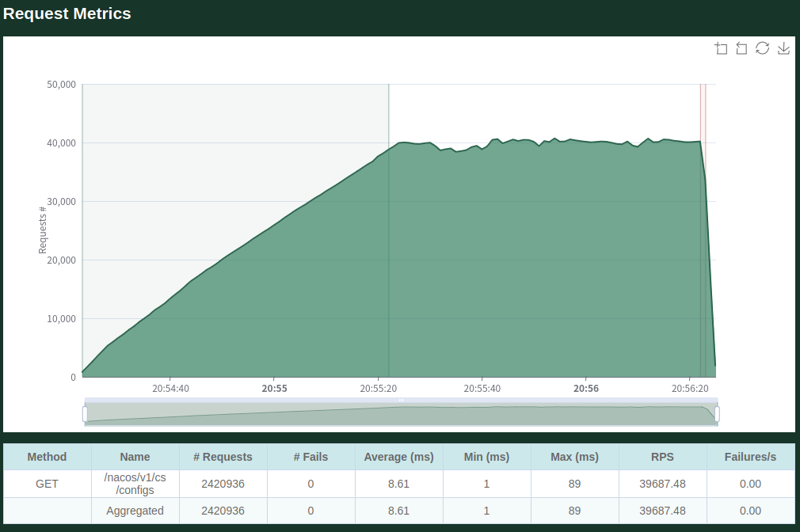The image size is (800, 532).
Task: Click the # Fails column header
Action: click(x=310, y=457)
